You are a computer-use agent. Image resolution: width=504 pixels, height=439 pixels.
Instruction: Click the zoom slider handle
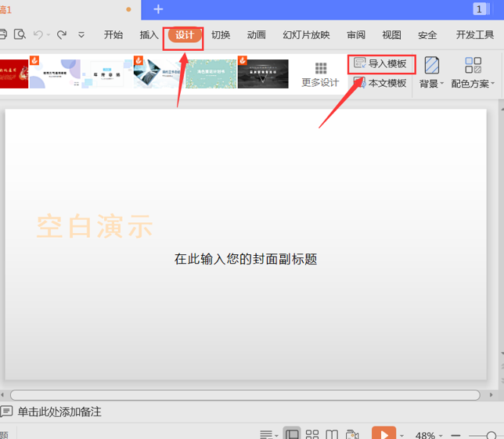(491, 436)
